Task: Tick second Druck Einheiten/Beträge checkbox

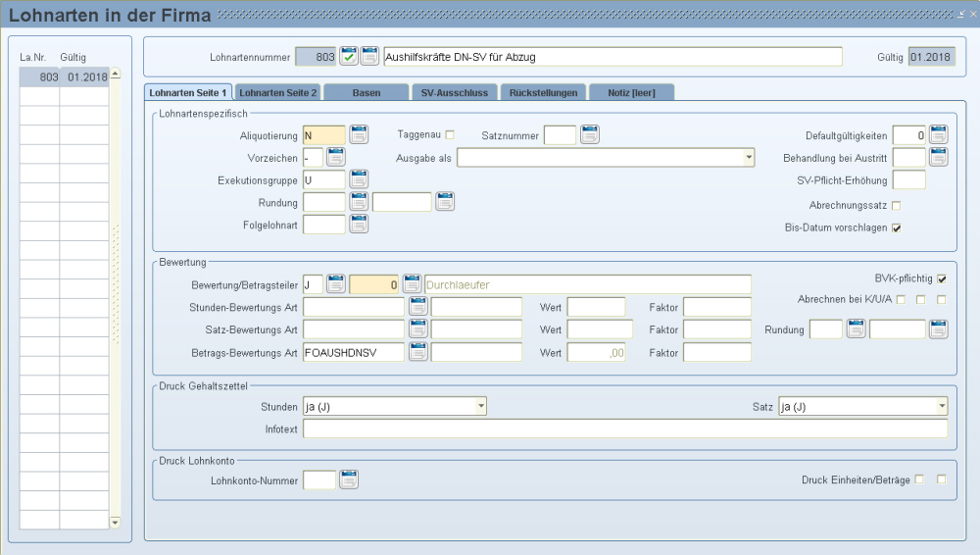Action: pyautogui.click(x=941, y=479)
